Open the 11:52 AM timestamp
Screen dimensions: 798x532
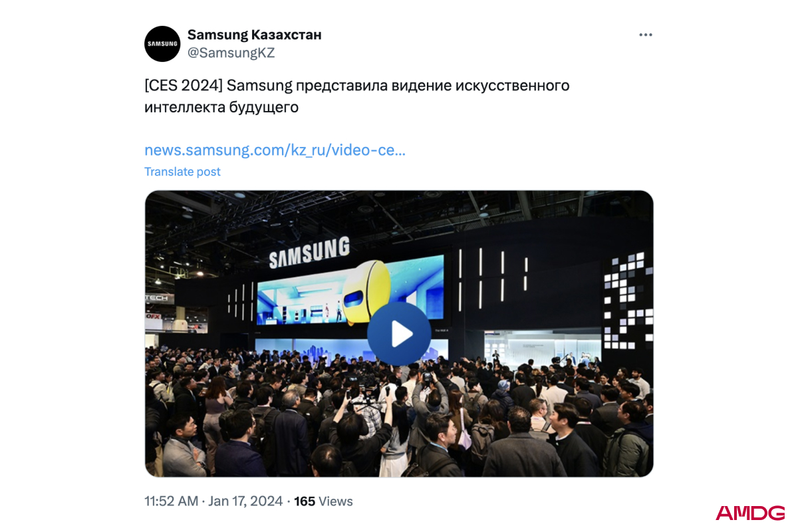(171, 501)
